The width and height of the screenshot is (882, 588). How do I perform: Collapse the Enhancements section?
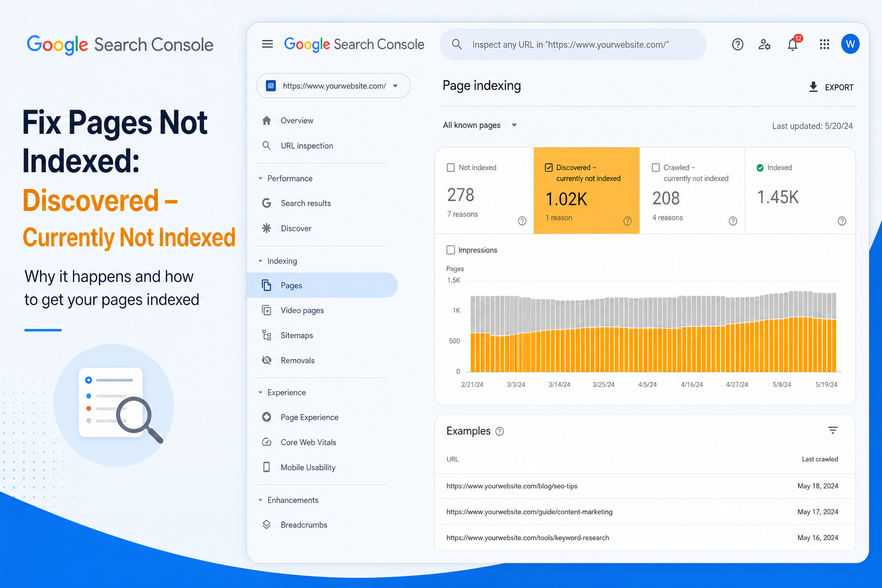click(x=261, y=500)
